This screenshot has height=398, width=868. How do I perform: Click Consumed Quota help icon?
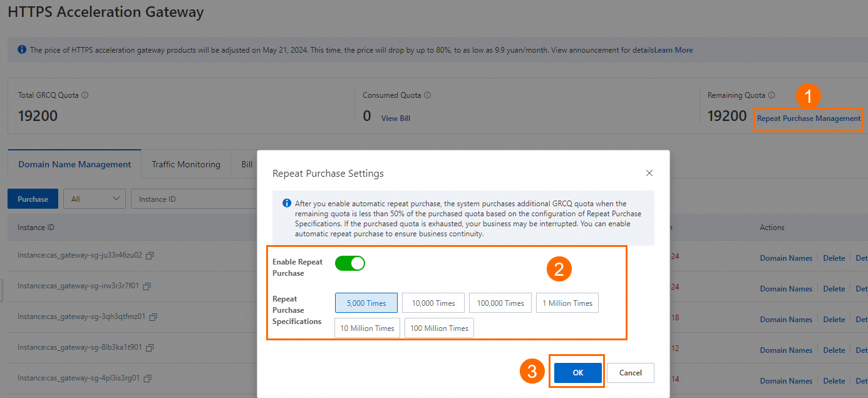click(x=427, y=95)
